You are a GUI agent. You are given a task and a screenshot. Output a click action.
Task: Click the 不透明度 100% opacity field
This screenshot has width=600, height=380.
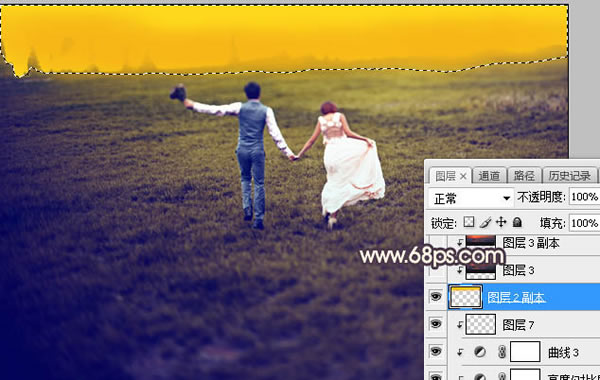584,197
